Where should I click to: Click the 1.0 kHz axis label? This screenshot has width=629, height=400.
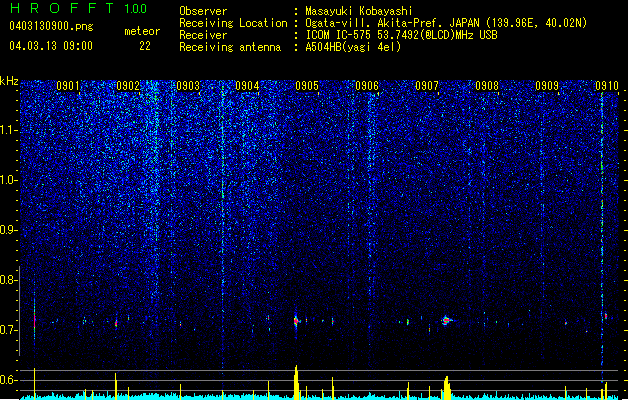[9, 180]
